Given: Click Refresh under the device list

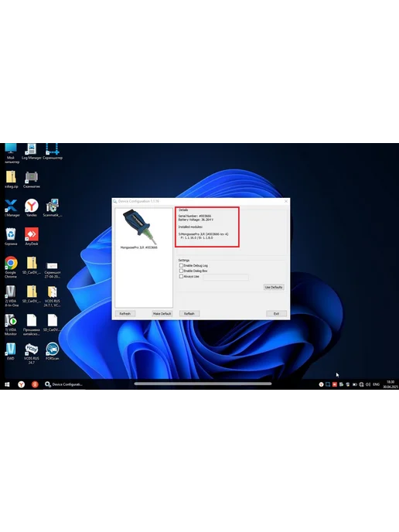Looking at the screenshot, I should (x=124, y=313).
